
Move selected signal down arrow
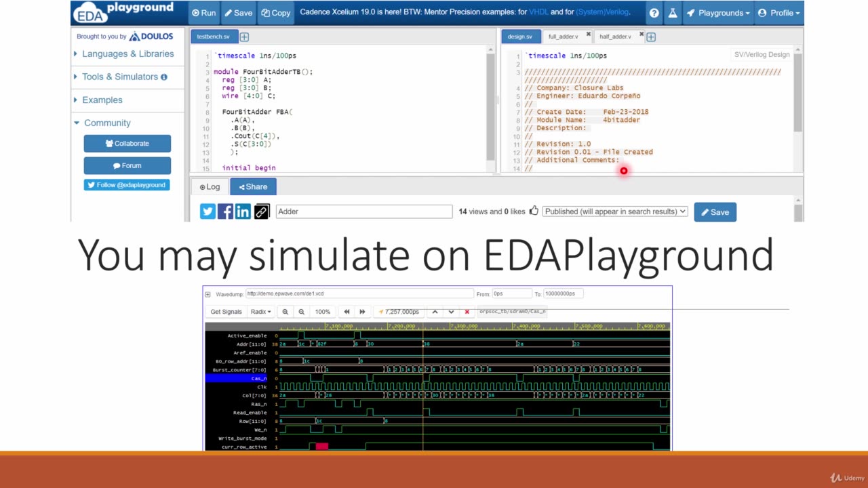(x=451, y=312)
